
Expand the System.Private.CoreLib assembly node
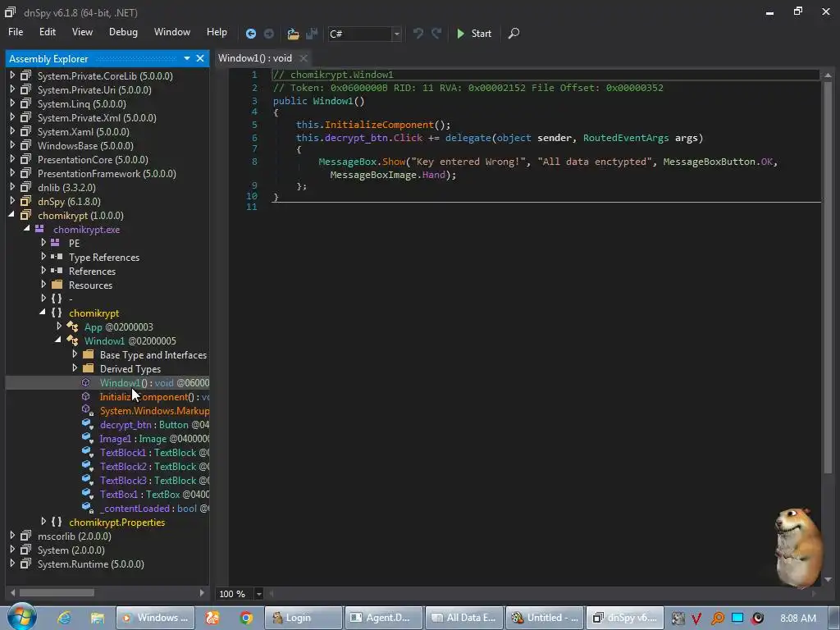coord(12,75)
